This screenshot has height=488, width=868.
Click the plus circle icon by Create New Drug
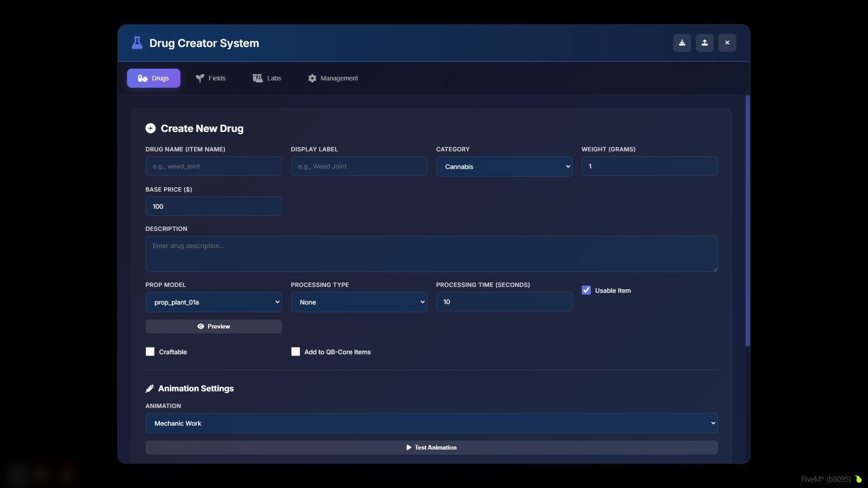click(x=151, y=128)
